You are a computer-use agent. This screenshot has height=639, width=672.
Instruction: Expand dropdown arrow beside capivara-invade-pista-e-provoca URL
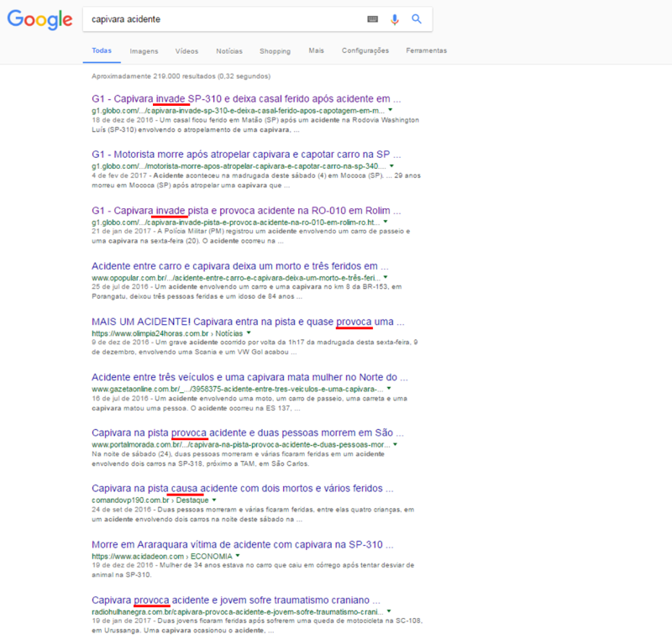[x=386, y=222]
